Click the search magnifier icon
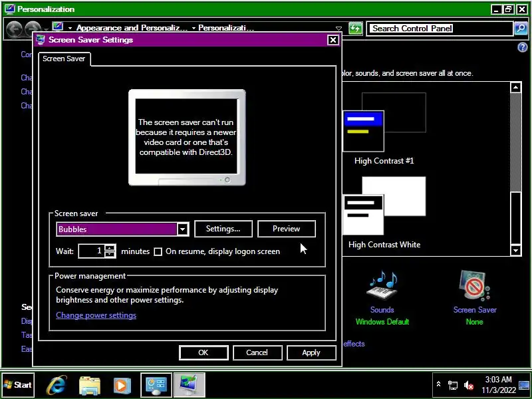Screen dimensions: 532x399 click(521, 29)
